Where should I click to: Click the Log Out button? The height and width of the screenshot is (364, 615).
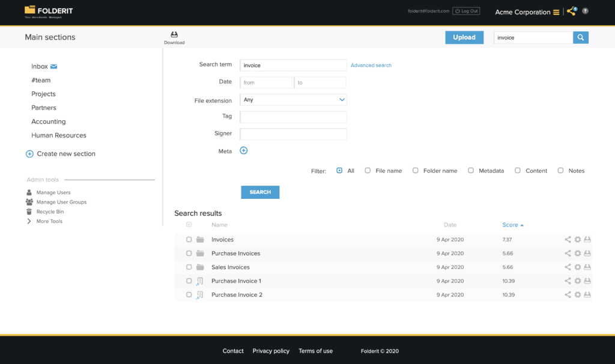pyautogui.click(x=466, y=11)
